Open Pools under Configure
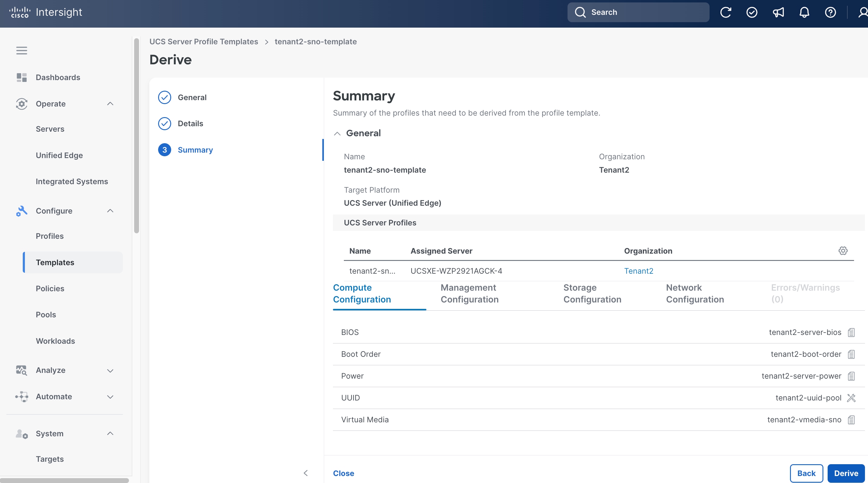Viewport: 868px width, 483px height. tap(46, 315)
